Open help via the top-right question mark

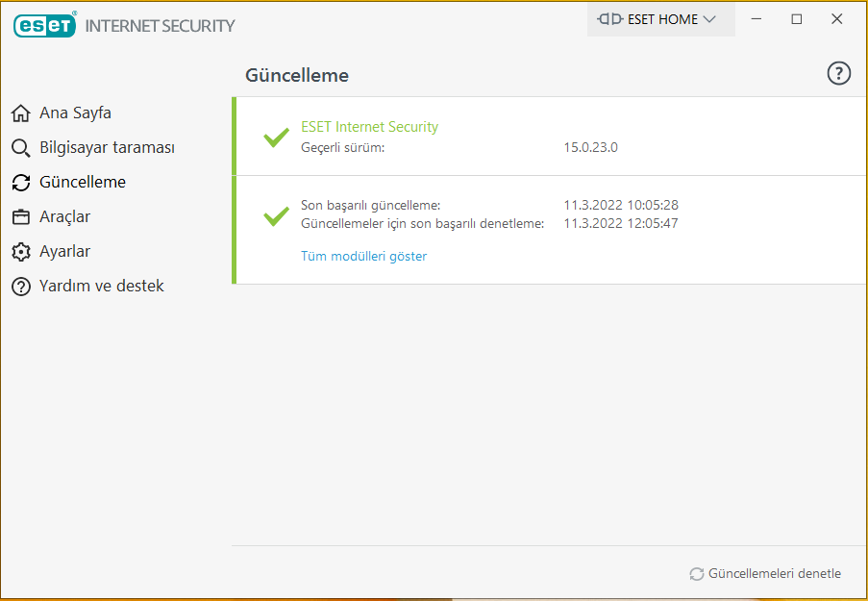(x=838, y=74)
